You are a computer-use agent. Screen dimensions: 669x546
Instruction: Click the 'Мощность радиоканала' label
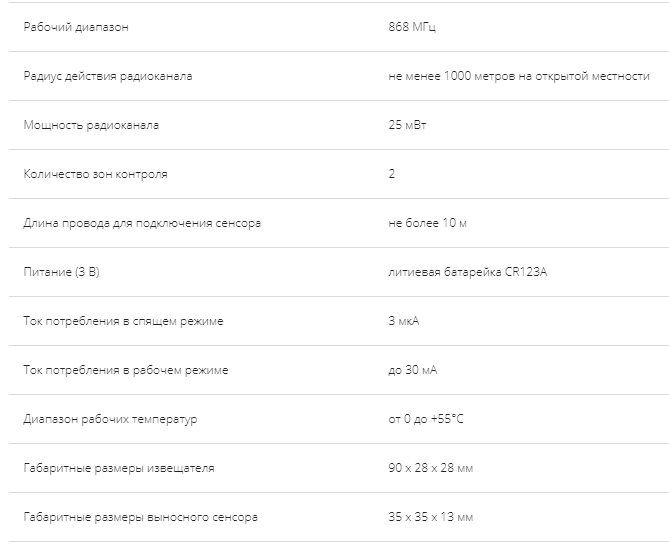(x=91, y=125)
